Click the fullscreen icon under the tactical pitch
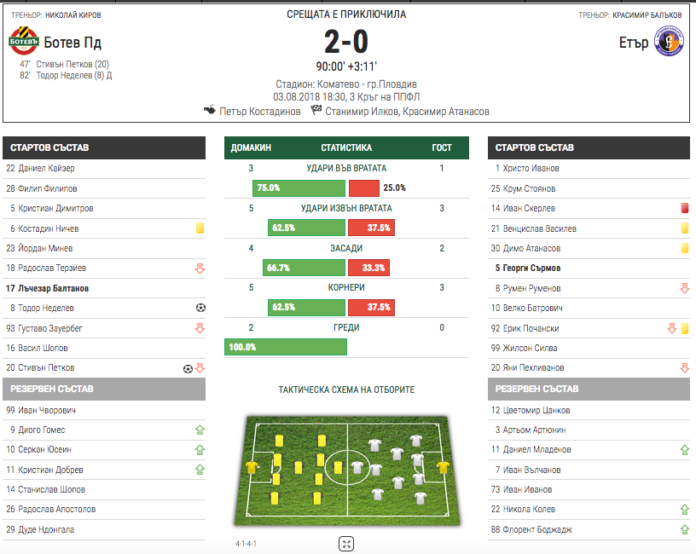This screenshot has width=696, height=554. 346,544
